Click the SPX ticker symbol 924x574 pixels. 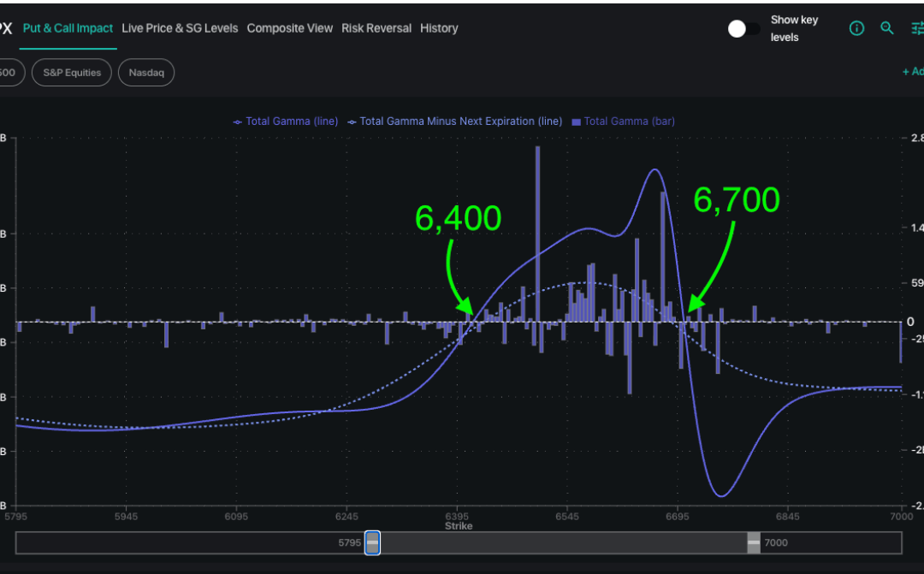7,27
